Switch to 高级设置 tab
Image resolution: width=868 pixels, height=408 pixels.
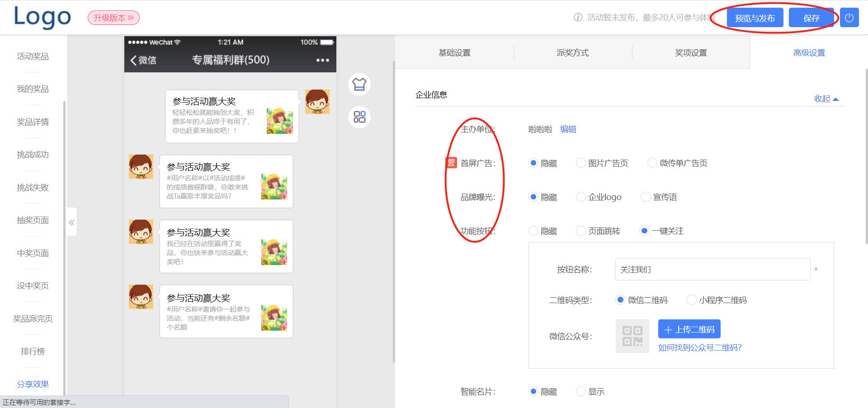pos(809,52)
